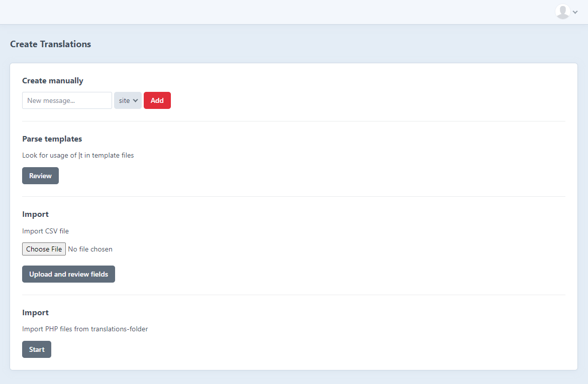Expand the account menu chevron beside avatar
Image resolution: width=588 pixels, height=384 pixels.
575,12
